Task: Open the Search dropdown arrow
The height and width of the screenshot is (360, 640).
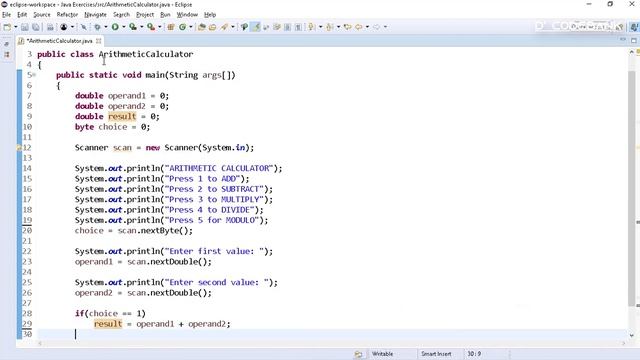Action: [x=233, y=27]
